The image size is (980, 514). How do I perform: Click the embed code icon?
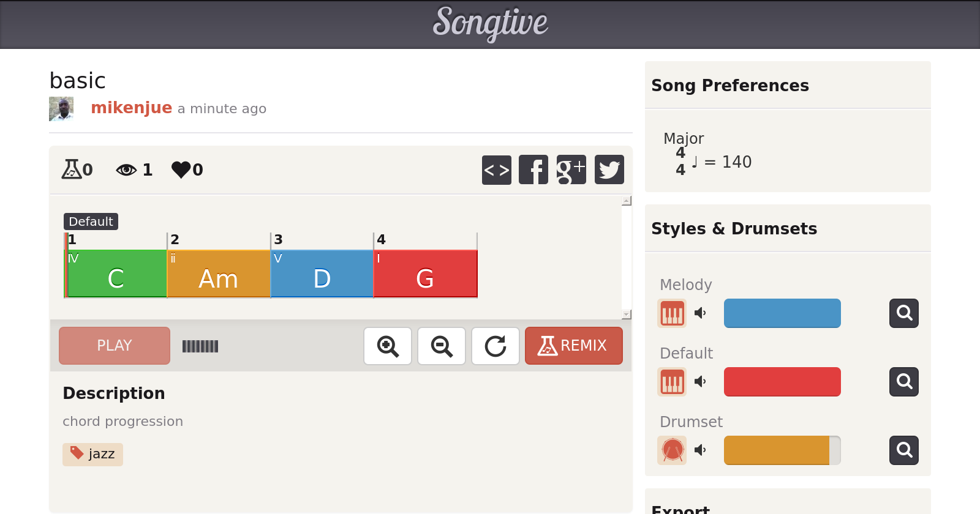496,169
